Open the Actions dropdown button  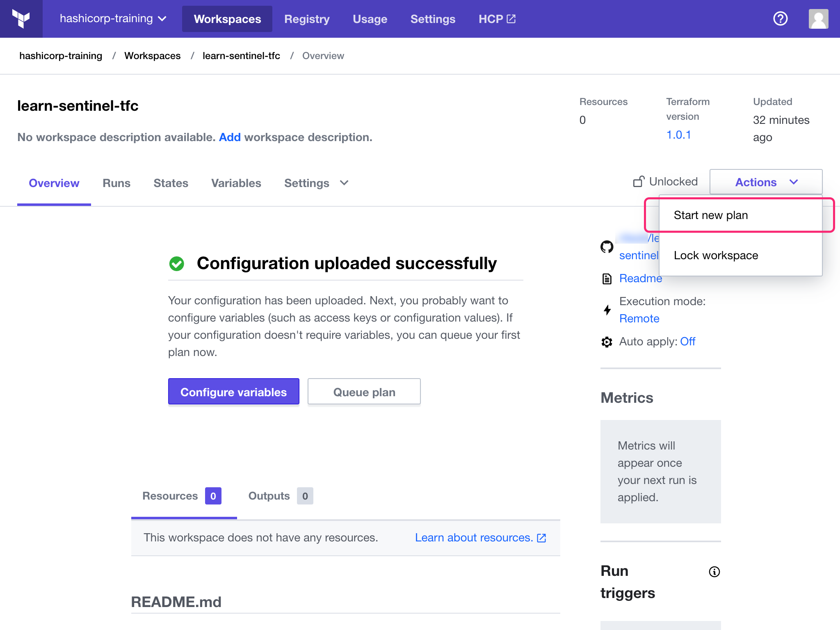click(x=766, y=182)
